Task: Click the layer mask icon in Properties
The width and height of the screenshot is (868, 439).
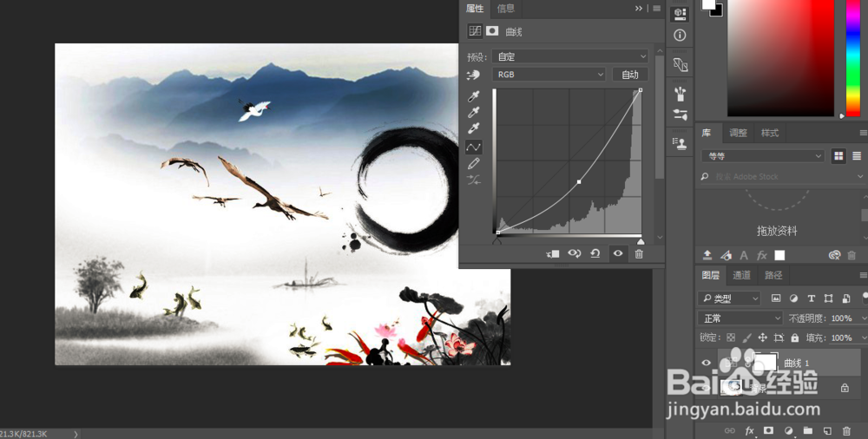Action: 492,31
